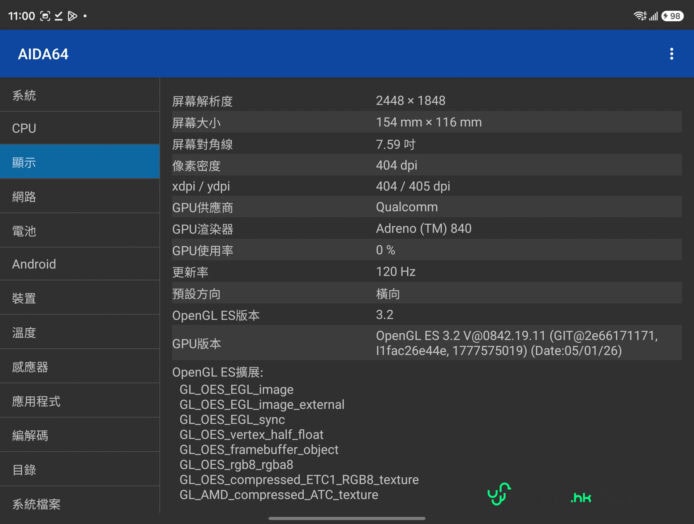
Task: Tap the Wi-Fi status icon
Action: coord(640,16)
